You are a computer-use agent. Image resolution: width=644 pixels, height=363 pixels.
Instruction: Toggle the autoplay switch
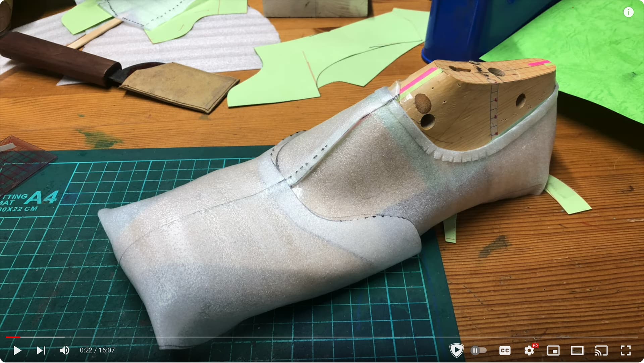pyautogui.click(x=479, y=351)
